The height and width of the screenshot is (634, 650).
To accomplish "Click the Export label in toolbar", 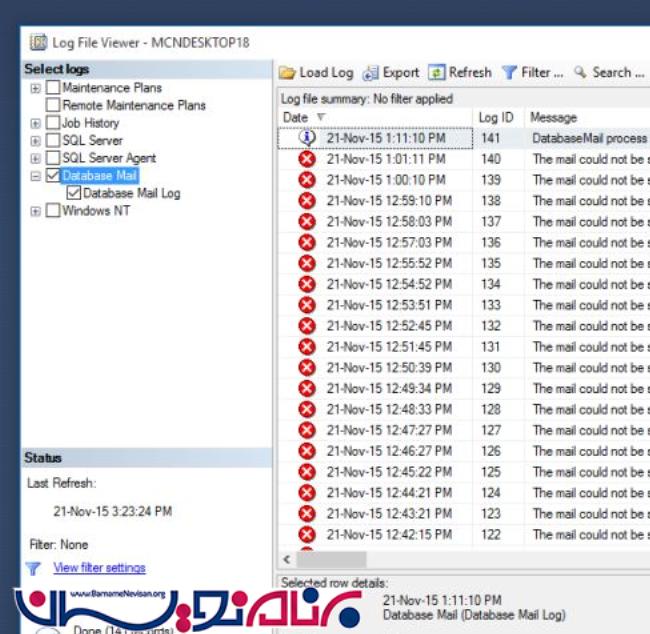I will point(401,73).
